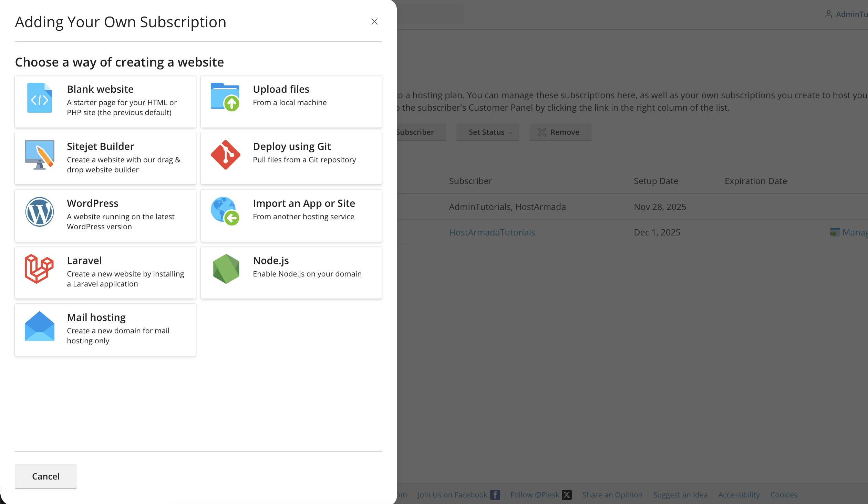
Task: Click the Blank website code file icon
Action: (x=40, y=98)
